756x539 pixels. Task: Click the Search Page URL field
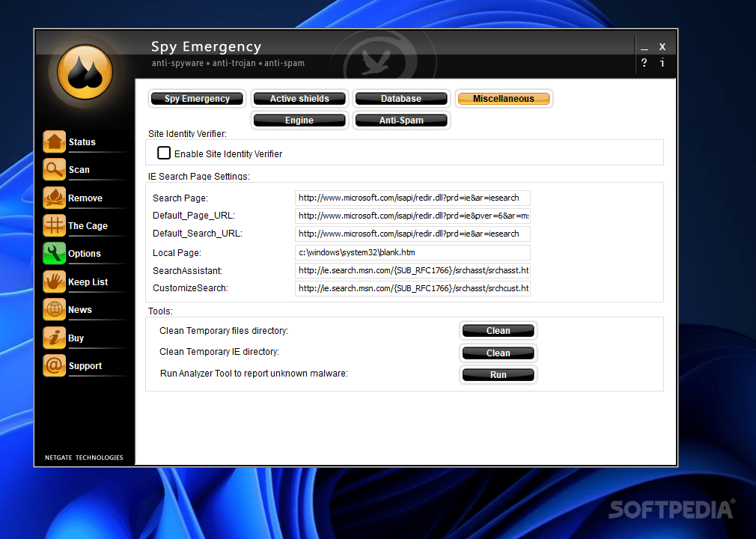412,198
